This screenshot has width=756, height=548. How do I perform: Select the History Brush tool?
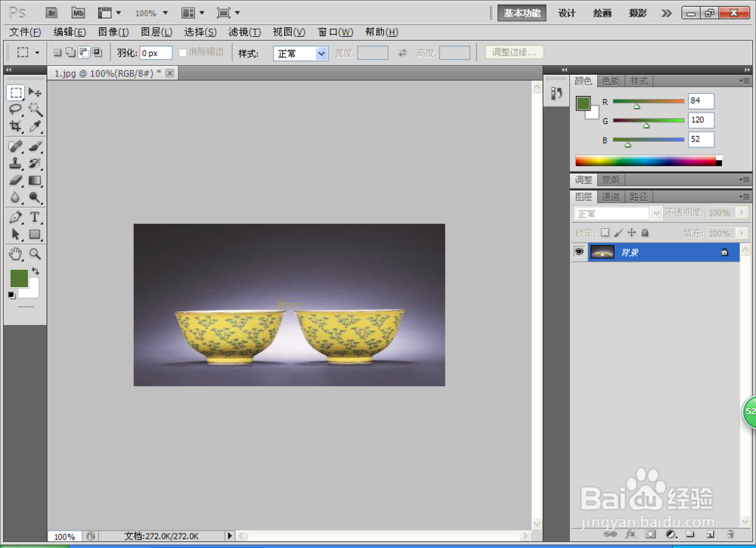point(35,163)
